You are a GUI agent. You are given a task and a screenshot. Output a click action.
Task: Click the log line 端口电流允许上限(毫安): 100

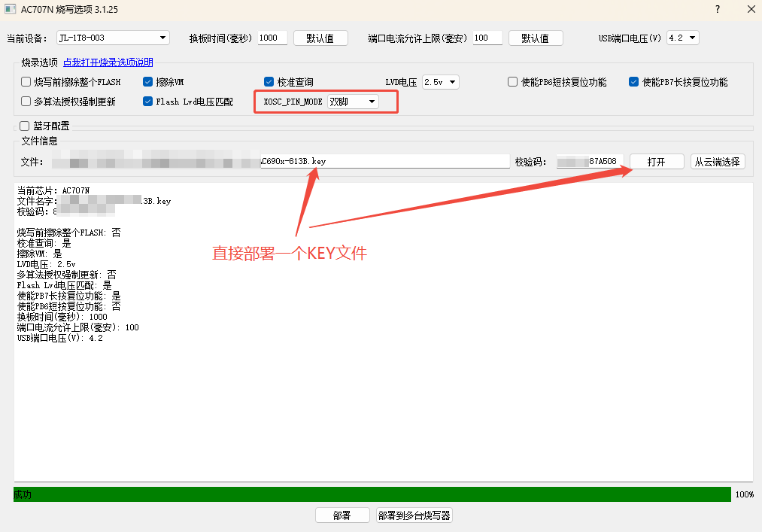[77, 328]
